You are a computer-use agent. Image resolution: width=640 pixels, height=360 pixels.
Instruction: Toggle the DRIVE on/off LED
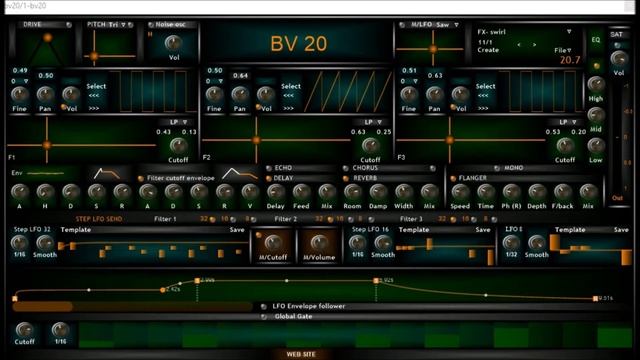pos(69,25)
